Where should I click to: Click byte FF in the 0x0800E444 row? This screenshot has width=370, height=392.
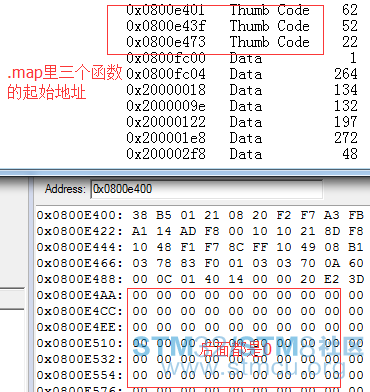tap(260, 247)
